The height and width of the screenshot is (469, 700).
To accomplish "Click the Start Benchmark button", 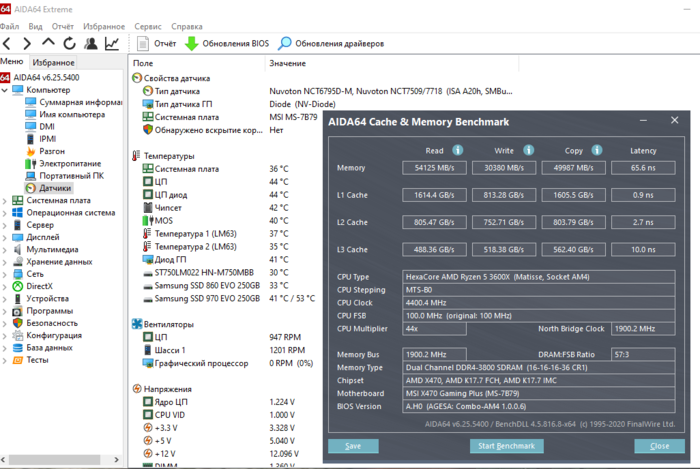I will tap(506, 446).
